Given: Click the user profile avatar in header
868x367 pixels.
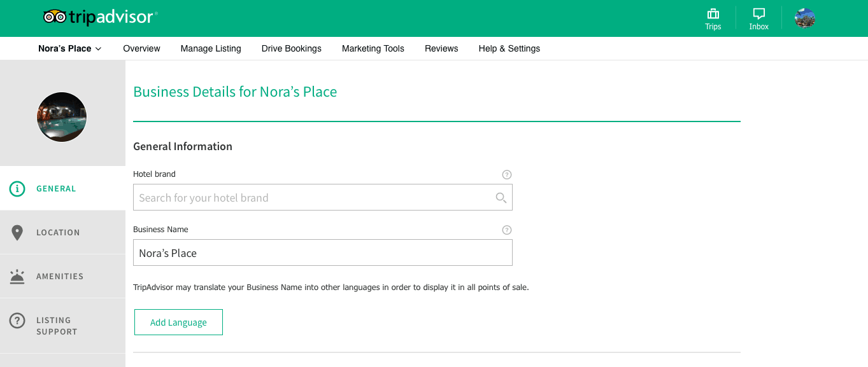Looking at the screenshot, I should [x=805, y=18].
